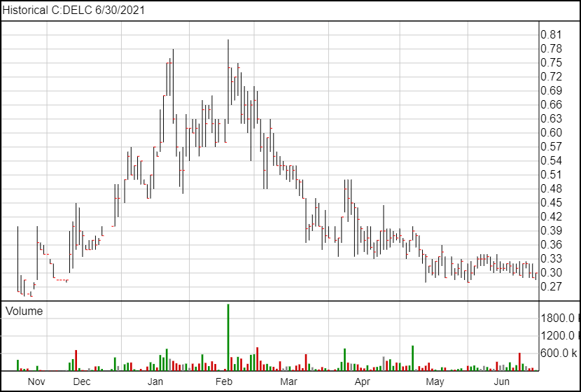581x392 pixels.
Task: Click the 0.42 price axis label
Action: (x=552, y=217)
